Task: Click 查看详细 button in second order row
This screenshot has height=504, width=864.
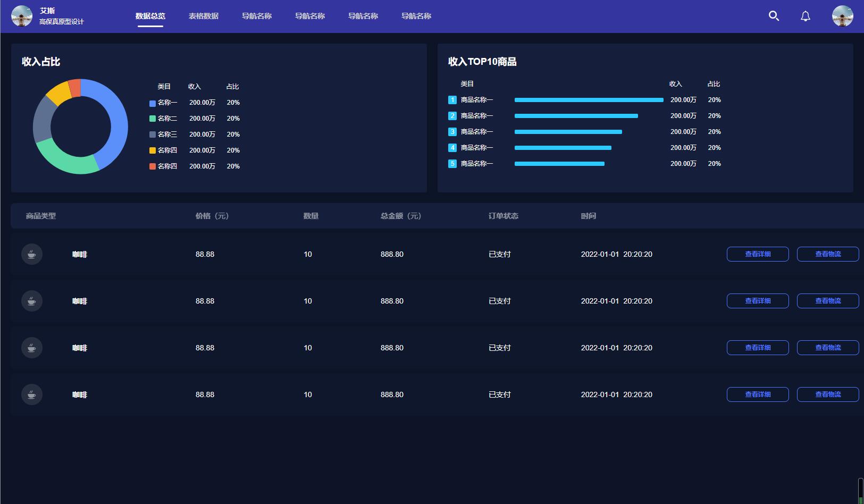Action: (x=758, y=301)
